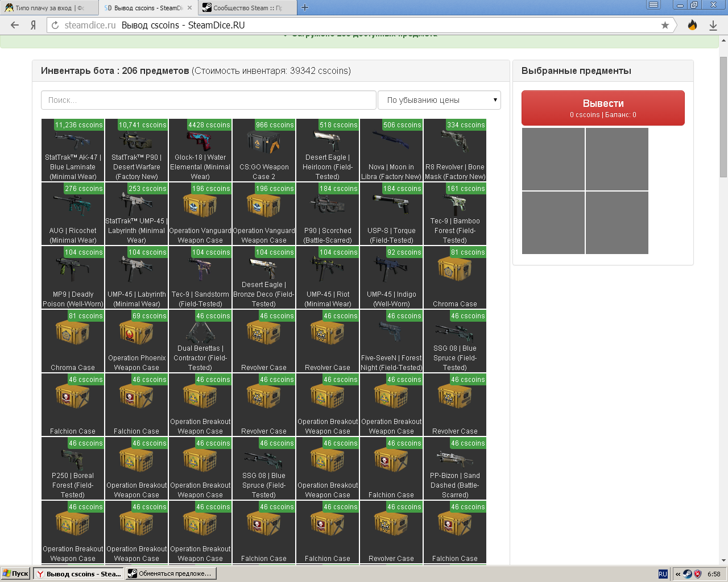Click the RU language indicator in the taskbar
The height and width of the screenshot is (582, 728).
(x=663, y=574)
